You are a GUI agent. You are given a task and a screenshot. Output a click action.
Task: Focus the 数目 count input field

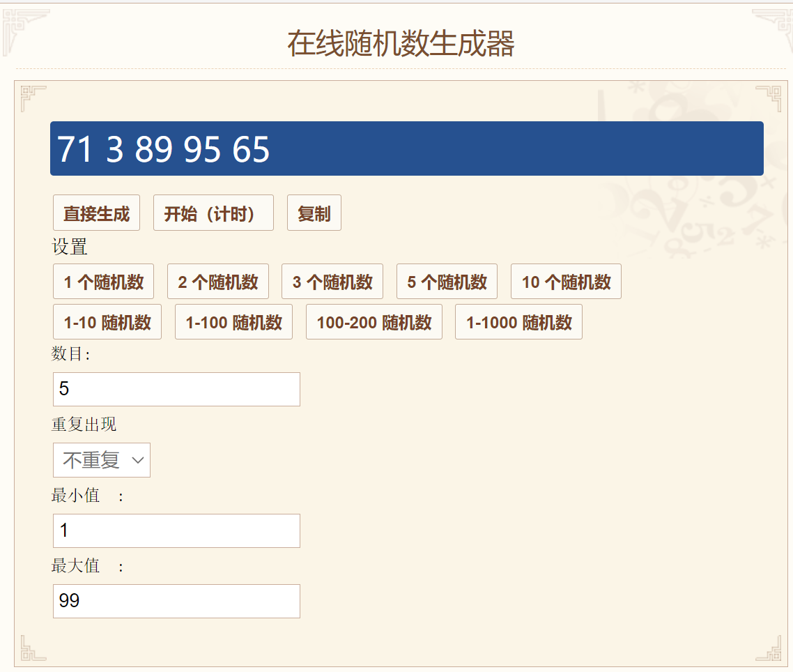[176, 389]
